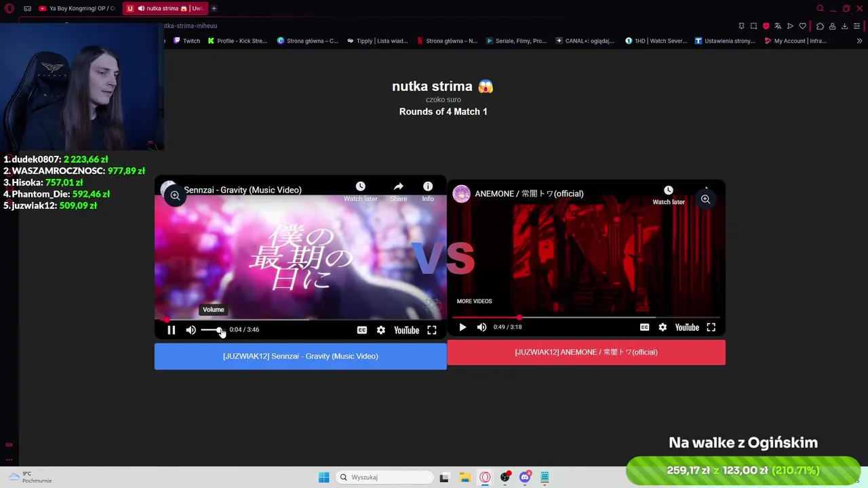Open Info on the Gravity video
The image size is (868, 488).
(428, 192)
